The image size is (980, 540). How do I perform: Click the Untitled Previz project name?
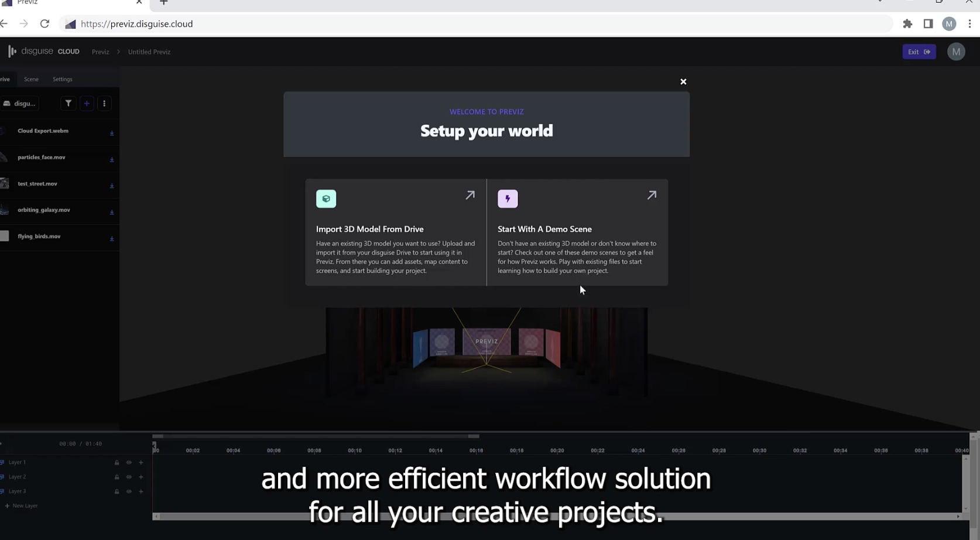(x=149, y=52)
